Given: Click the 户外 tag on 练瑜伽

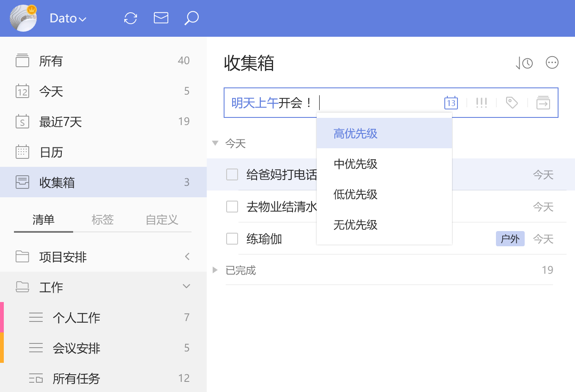Looking at the screenshot, I should tap(510, 239).
